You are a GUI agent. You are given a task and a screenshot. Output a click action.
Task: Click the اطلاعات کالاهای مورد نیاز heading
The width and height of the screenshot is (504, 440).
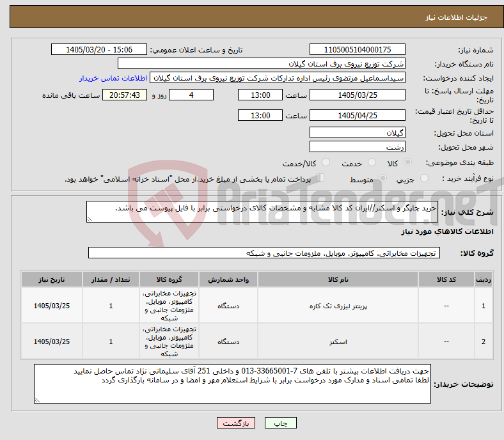coord(447,232)
